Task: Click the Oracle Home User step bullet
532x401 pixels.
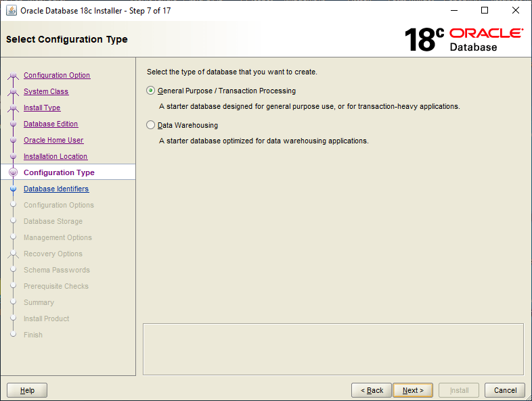Action: [x=14, y=140]
